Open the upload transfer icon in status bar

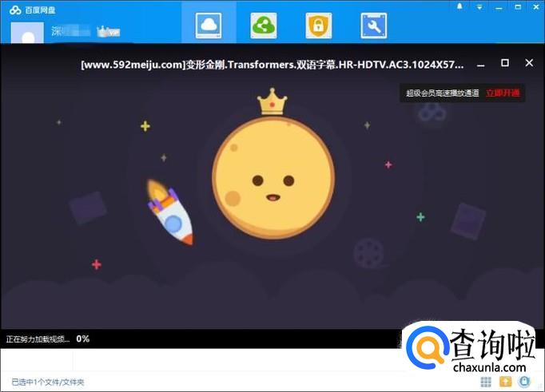pos(505,382)
